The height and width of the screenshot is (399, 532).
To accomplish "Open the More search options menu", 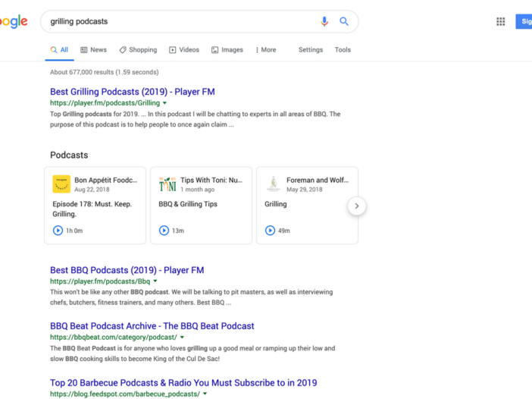I will tap(266, 50).
